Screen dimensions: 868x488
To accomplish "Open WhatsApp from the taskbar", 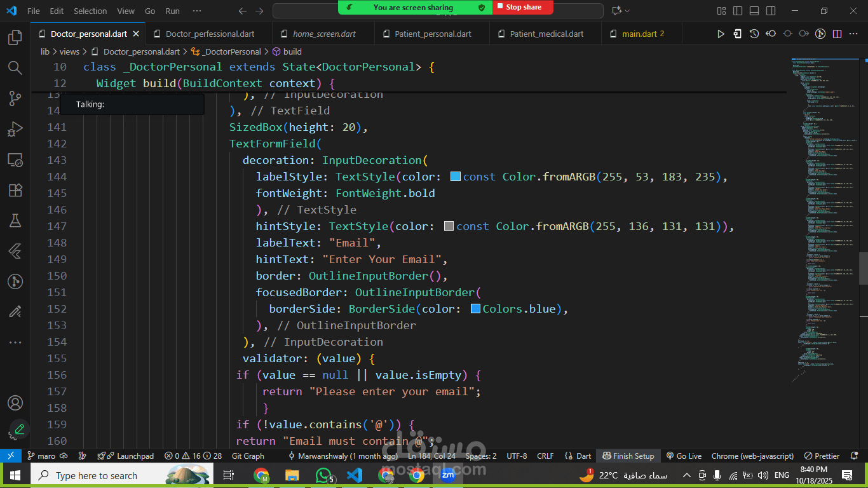I will pyautogui.click(x=323, y=475).
